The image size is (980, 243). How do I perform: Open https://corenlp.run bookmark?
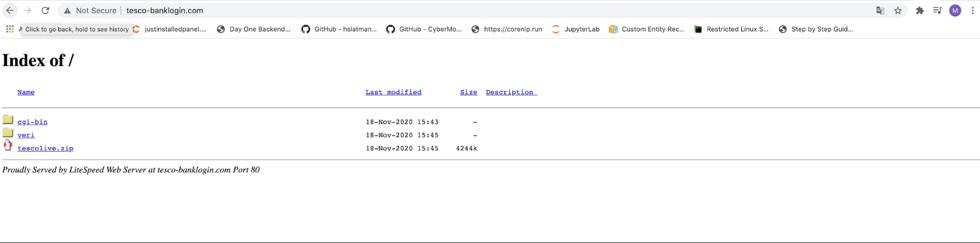[x=507, y=29]
